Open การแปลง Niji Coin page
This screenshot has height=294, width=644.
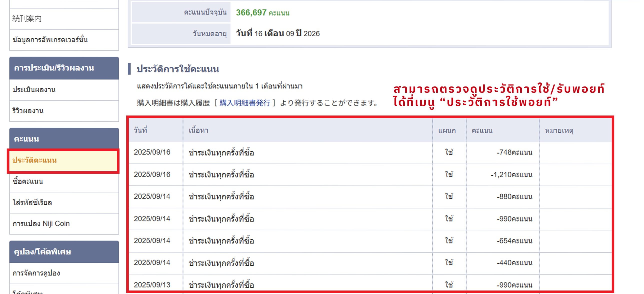[41, 223]
